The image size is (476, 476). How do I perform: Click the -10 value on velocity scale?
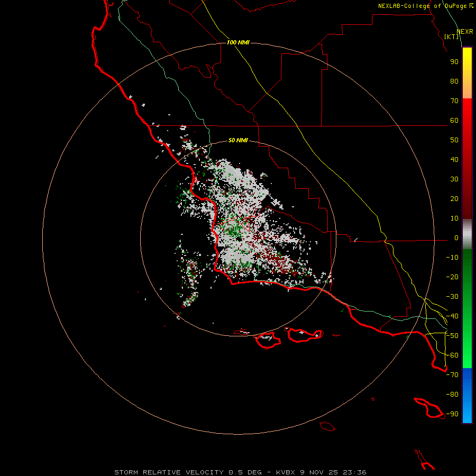(x=452, y=258)
